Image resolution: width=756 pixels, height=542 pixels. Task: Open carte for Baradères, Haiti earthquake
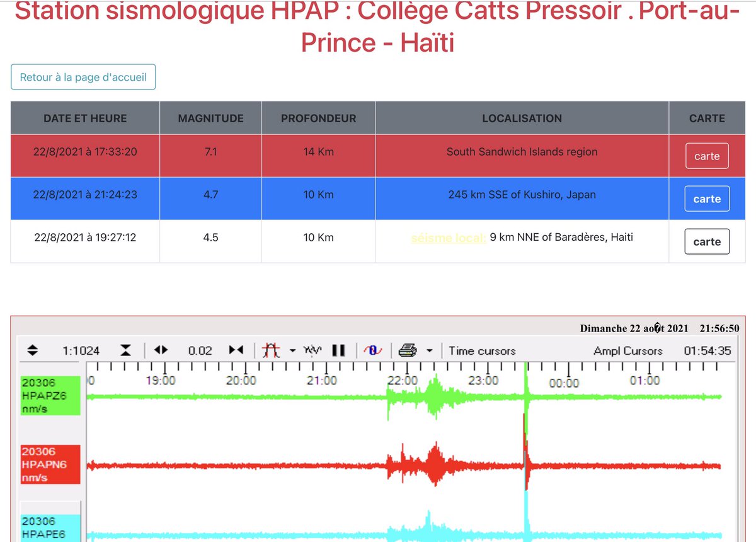click(x=707, y=241)
